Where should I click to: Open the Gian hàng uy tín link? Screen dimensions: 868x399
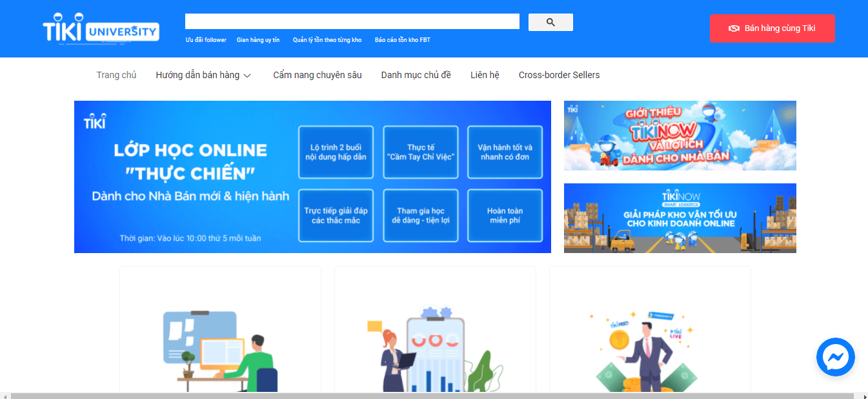coord(258,40)
